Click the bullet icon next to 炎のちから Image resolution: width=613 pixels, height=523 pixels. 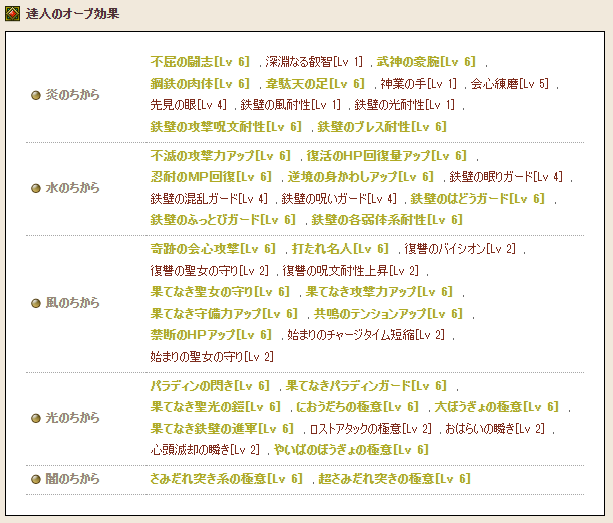36,95
